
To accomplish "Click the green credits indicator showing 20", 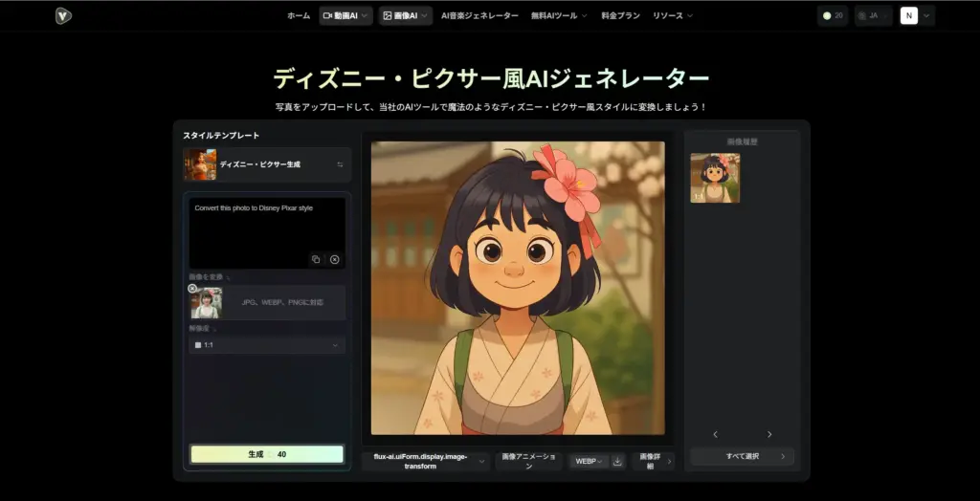I will pos(833,15).
